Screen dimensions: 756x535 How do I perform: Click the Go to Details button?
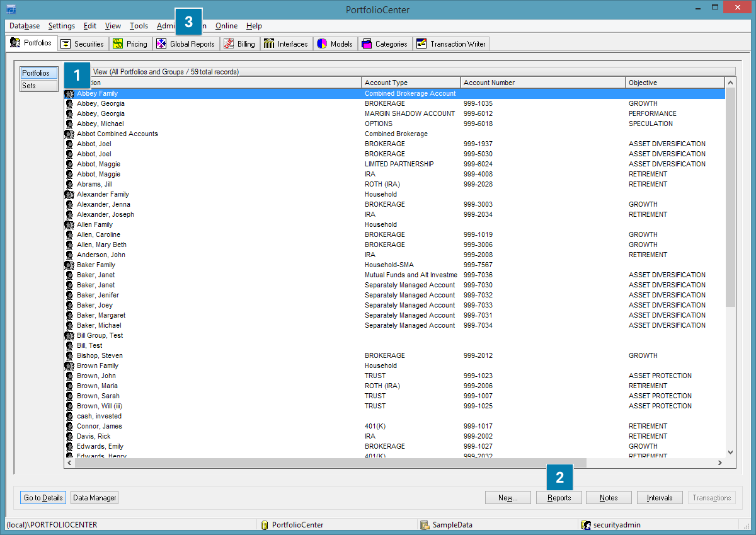coord(43,498)
